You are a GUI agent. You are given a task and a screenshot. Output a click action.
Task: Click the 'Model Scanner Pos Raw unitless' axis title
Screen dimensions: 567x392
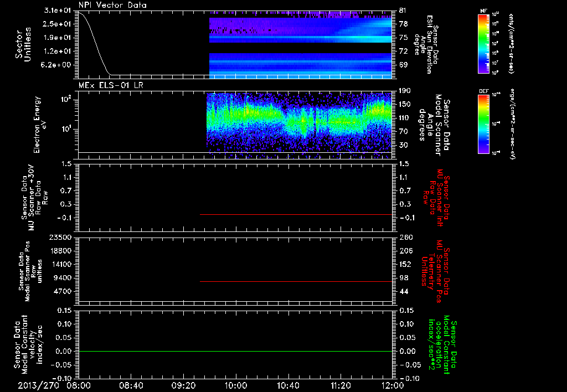(x=30, y=271)
